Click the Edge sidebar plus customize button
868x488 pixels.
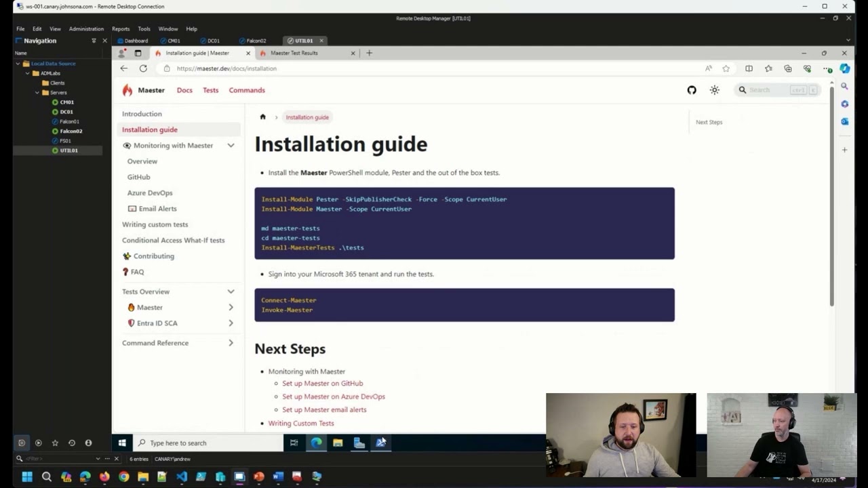coord(844,150)
